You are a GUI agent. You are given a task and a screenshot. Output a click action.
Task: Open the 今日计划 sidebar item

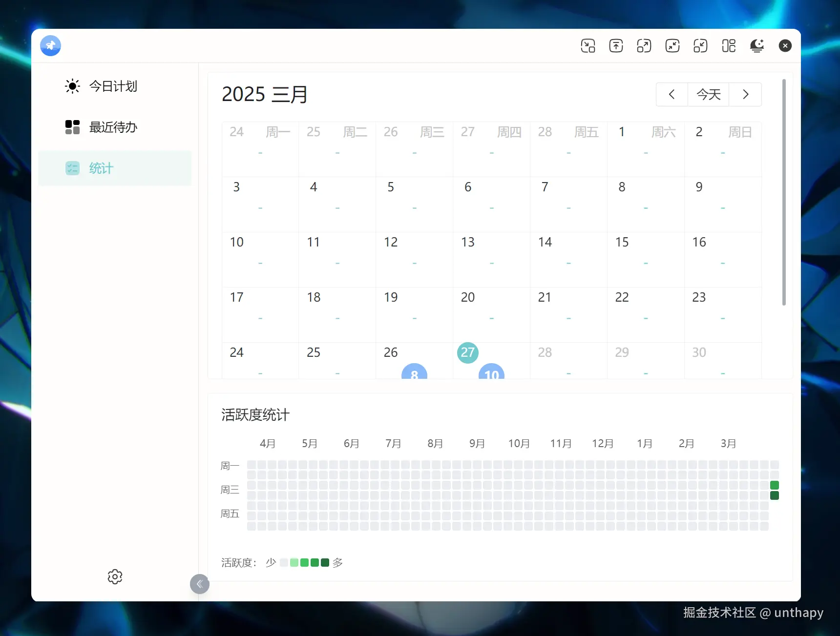(x=115, y=86)
